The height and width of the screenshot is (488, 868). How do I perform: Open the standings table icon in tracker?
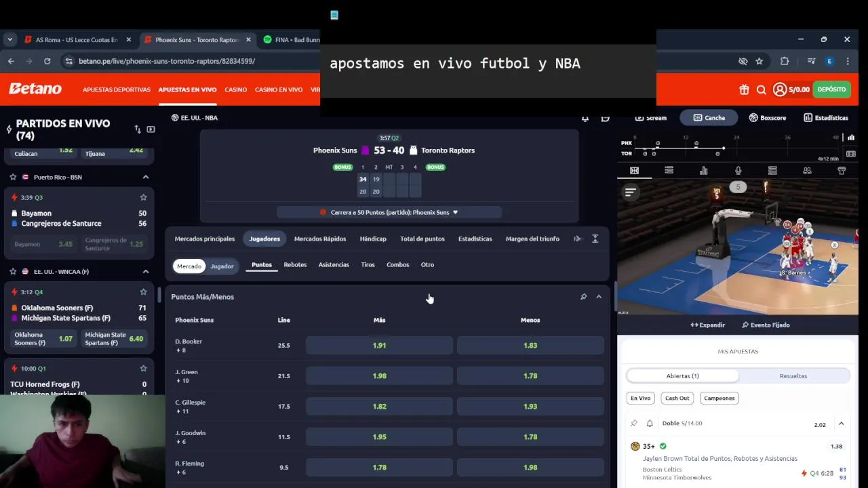pos(772,171)
